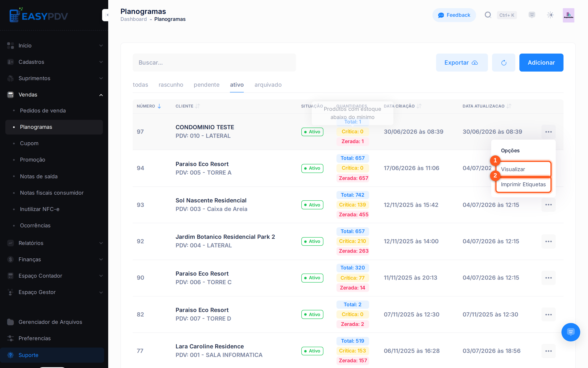588x368 pixels.
Task: Toggle the light/dark theme sun icon
Action: tap(550, 15)
